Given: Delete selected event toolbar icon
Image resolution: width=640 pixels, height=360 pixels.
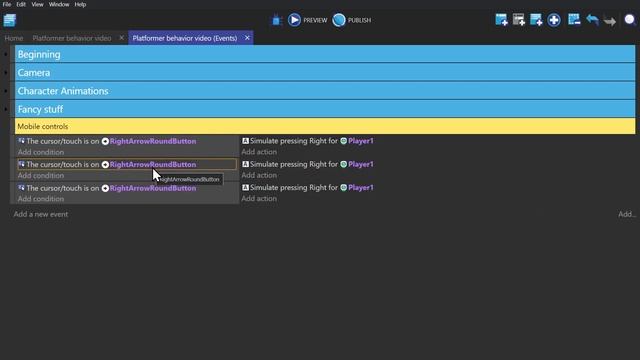Looking at the screenshot, I should pos(574,20).
